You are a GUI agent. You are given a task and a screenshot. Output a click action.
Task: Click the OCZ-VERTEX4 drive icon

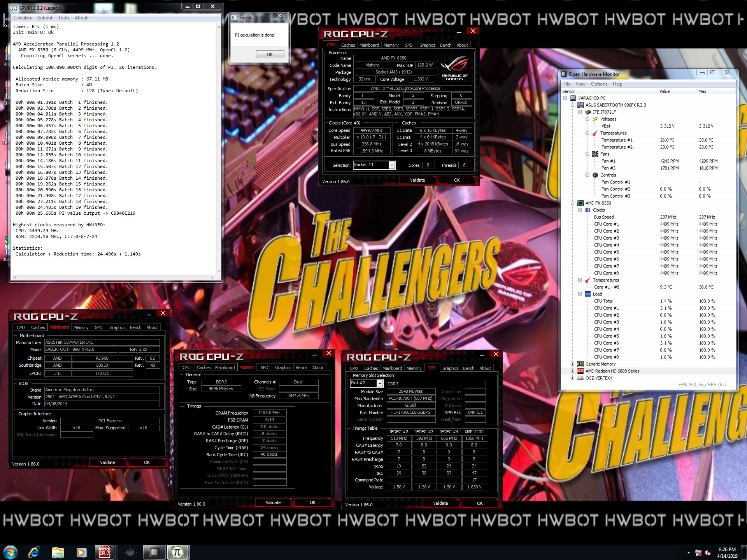point(580,378)
